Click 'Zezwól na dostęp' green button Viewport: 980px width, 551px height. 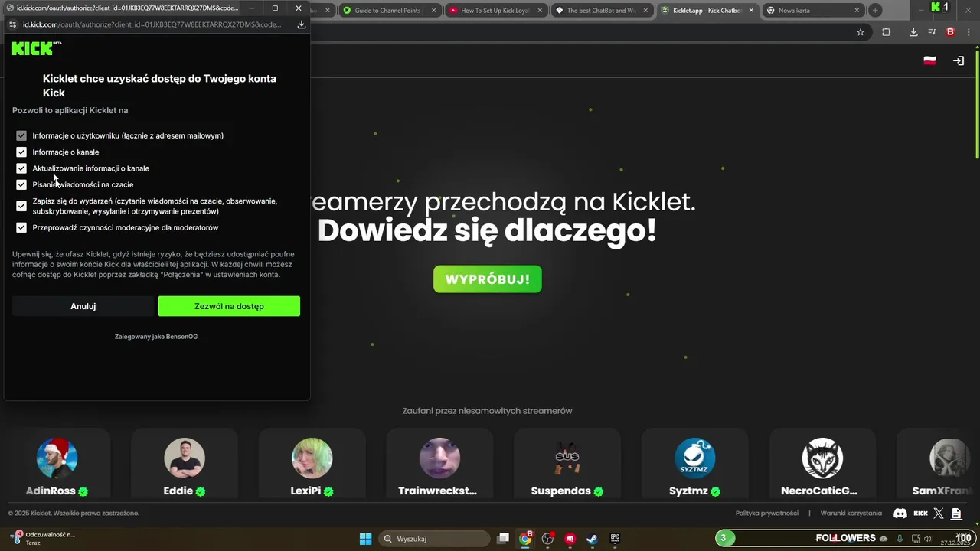tap(229, 306)
